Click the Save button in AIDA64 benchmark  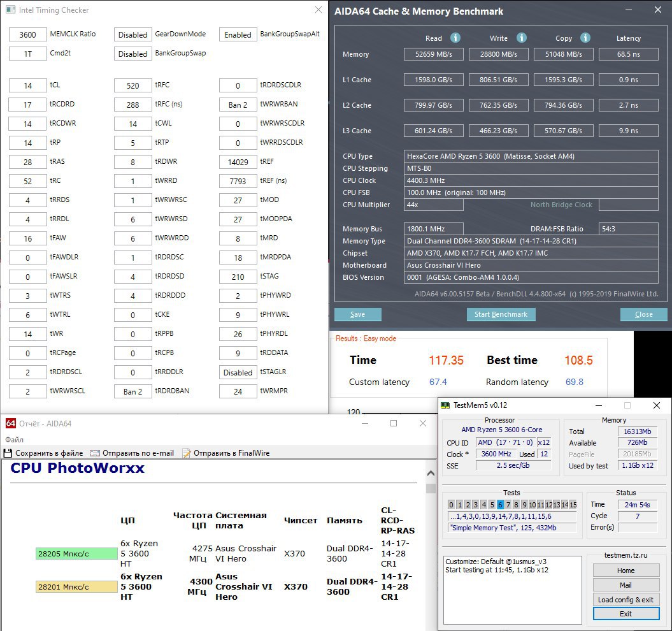coord(357,314)
